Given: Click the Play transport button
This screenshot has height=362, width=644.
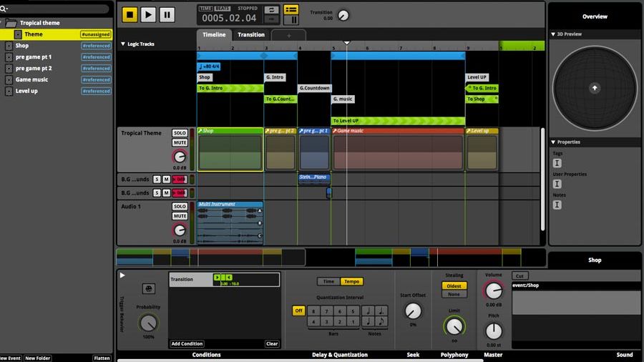Looking at the screenshot, I should tap(148, 15).
